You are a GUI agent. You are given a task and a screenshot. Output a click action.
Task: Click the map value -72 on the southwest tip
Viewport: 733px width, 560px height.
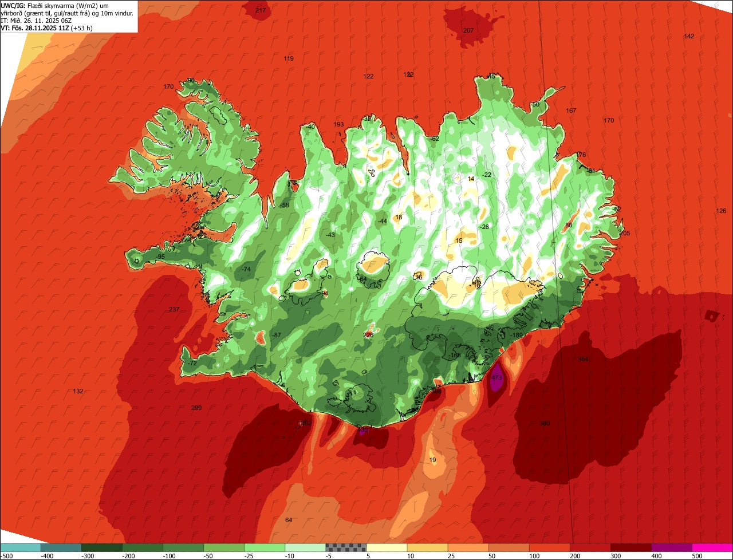pyautogui.click(x=192, y=363)
